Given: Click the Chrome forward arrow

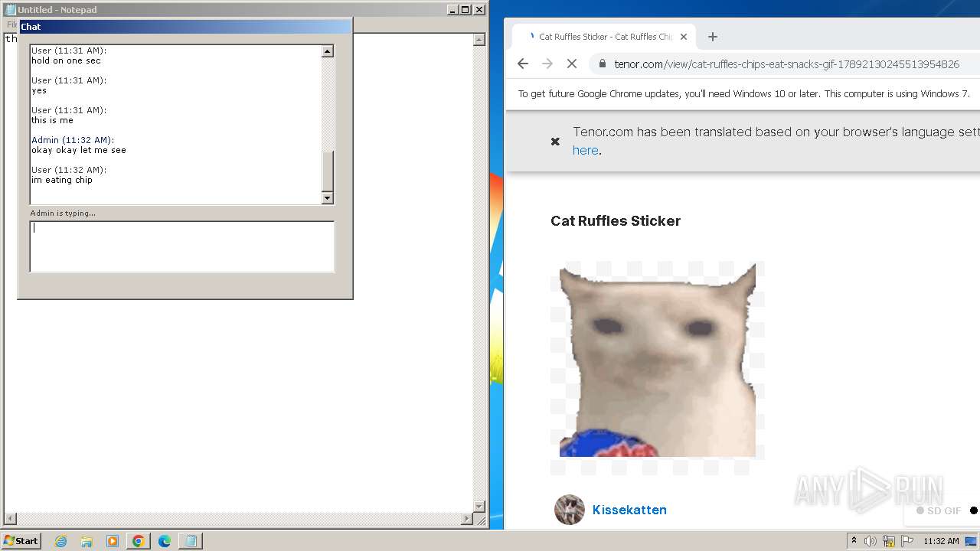Looking at the screenshot, I should [x=547, y=64].
